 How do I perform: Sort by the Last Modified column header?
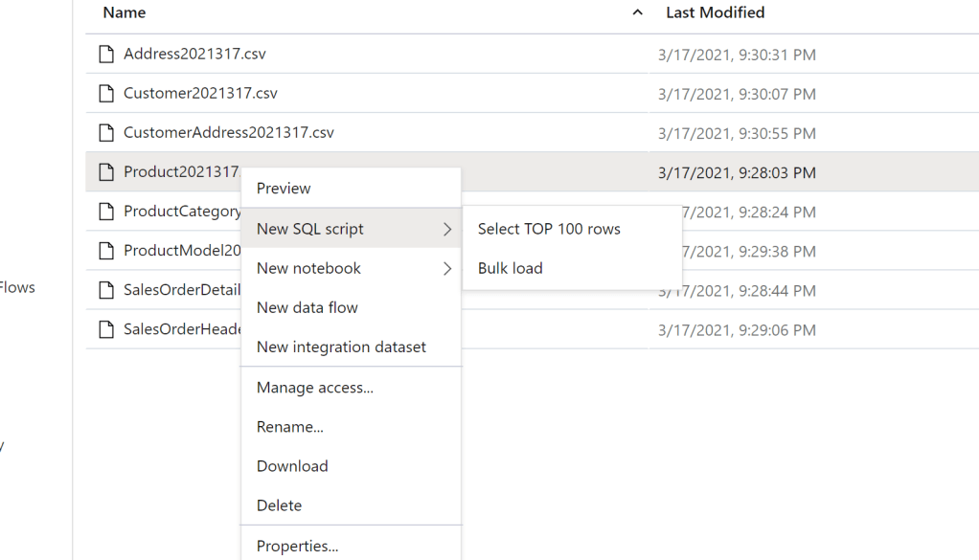[x=715, y=13]
